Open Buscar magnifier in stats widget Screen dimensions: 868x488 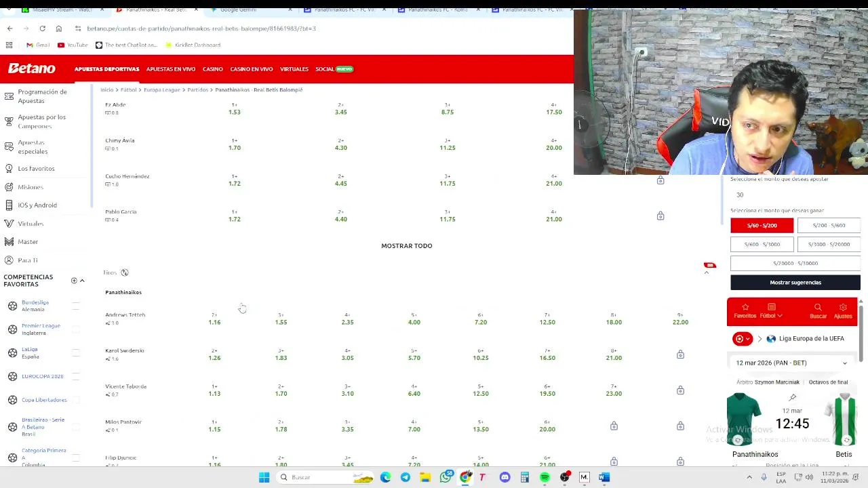coord(818,311)
